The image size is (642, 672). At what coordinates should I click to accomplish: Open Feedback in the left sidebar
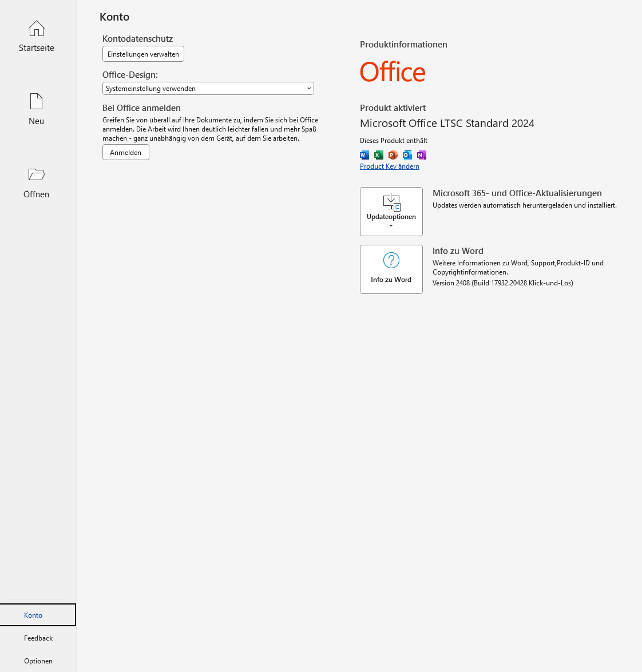[38, 638]
